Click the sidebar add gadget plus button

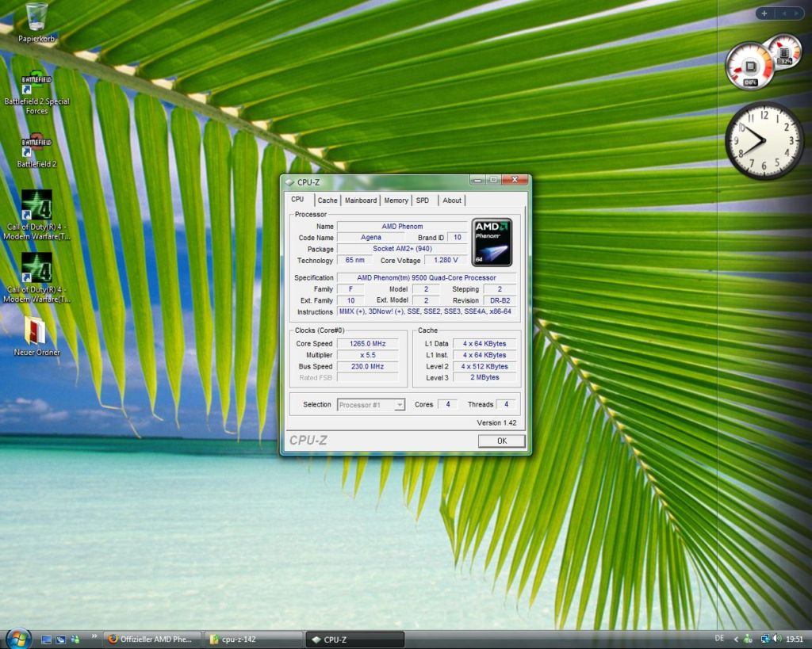coord(764,13)
